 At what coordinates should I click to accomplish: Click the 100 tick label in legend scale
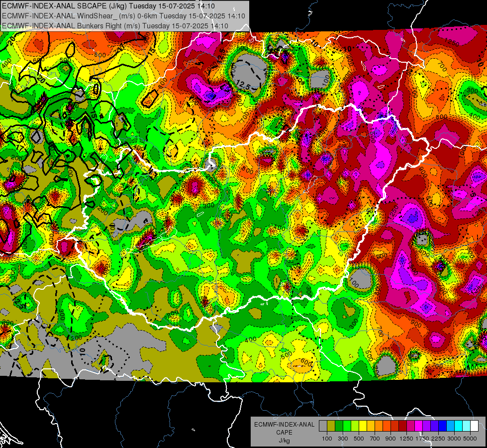pos(327,439)
